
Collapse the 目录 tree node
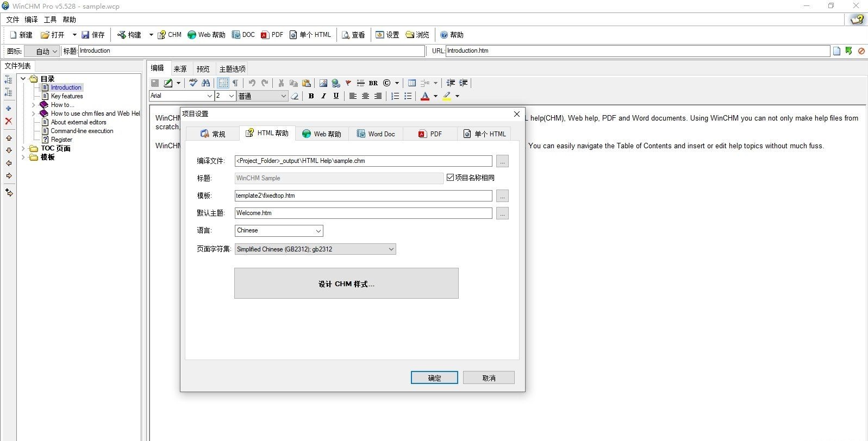point(23,79)
